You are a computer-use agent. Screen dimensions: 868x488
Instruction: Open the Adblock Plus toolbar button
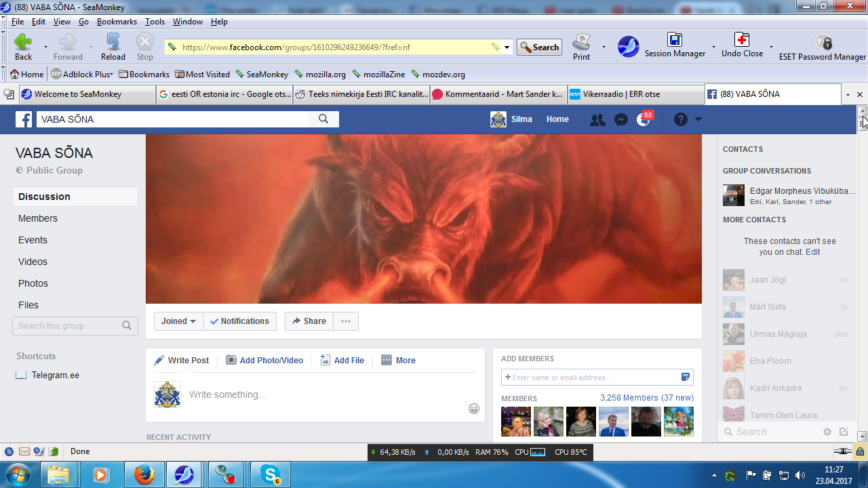coord(81,75)
